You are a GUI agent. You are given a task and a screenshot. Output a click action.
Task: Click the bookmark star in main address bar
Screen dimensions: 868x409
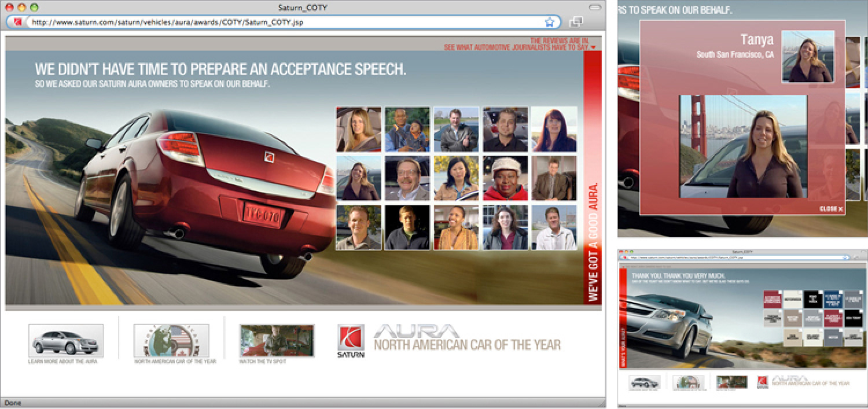[x=550, y=23]
